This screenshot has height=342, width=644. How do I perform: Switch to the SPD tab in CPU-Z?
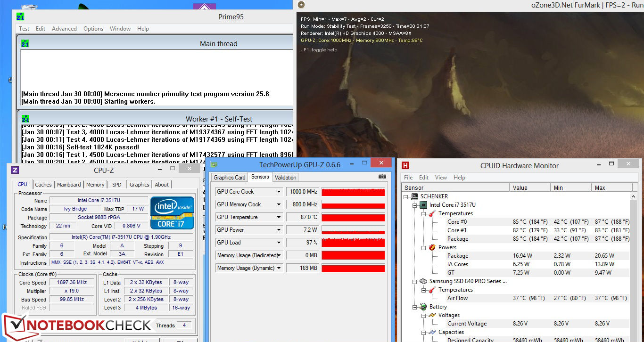click(117, 185)
